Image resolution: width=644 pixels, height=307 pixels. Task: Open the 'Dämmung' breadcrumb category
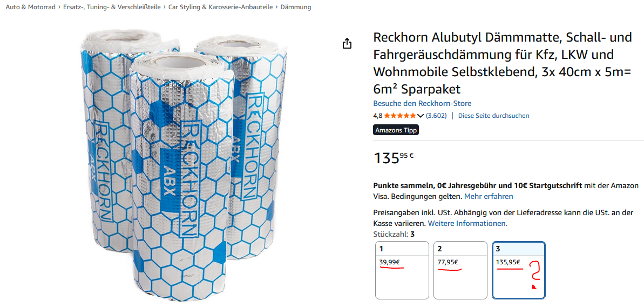[296, 7]
